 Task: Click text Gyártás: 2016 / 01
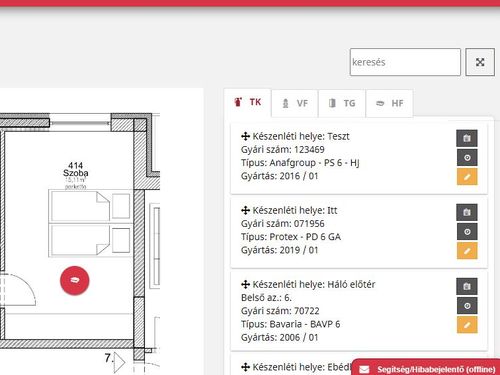[279, 176]
